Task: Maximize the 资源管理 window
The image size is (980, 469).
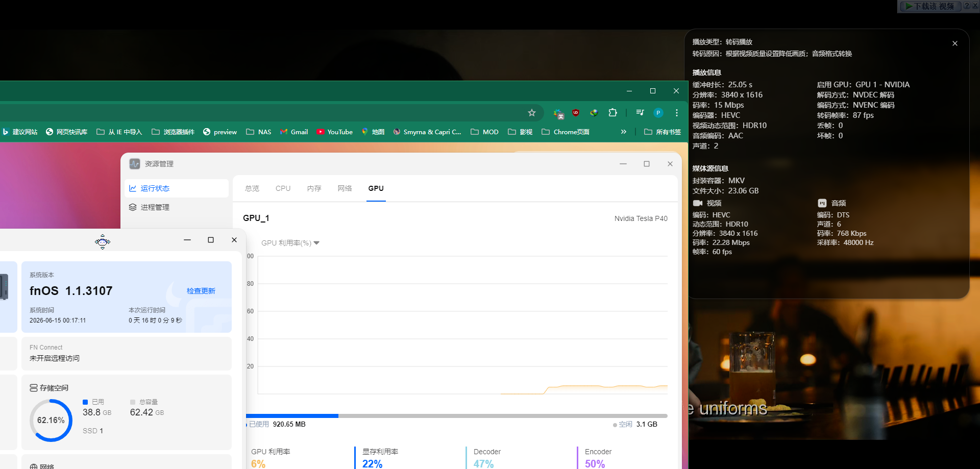Action: coord(647,164)
